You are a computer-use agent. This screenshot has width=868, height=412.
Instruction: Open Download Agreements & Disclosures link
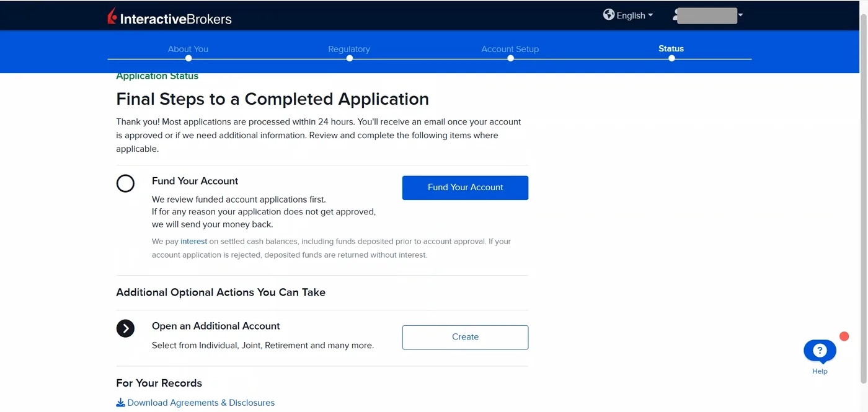(x=201, y=403)
